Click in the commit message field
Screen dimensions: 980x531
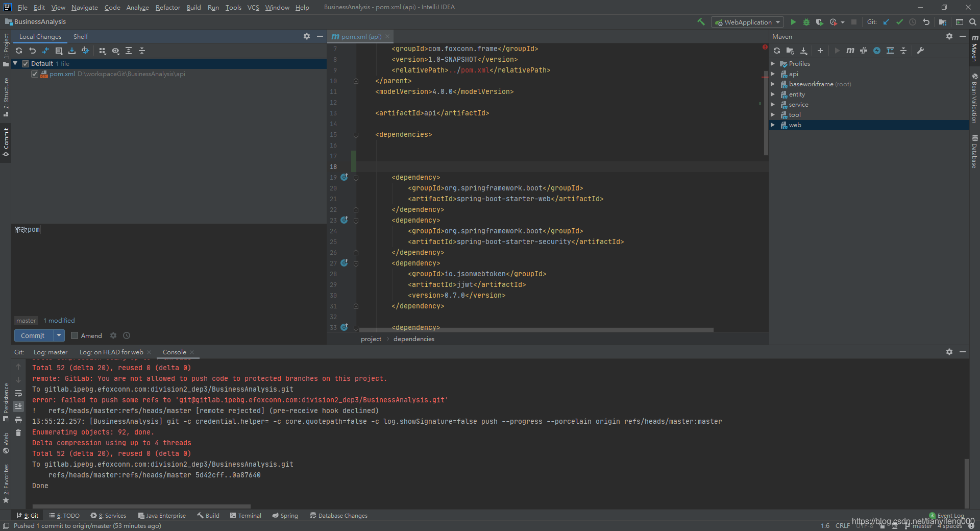[168, 268]
